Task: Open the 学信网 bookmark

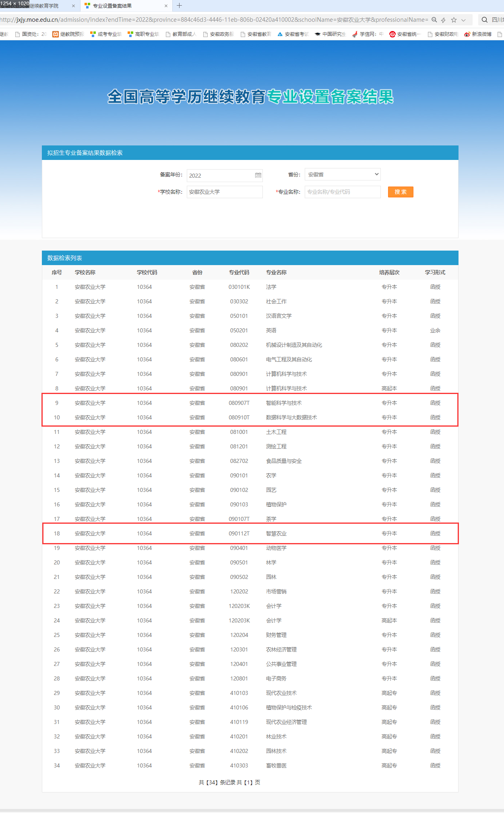Action: (x=368, y=34)
